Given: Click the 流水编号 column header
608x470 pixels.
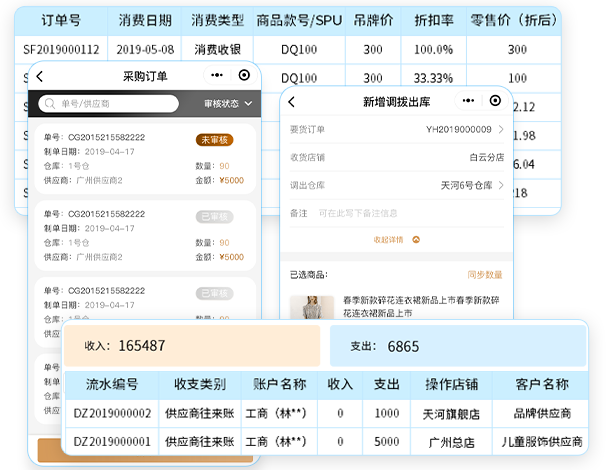Looking at the screenshot, I should click(x=112, y=384).
